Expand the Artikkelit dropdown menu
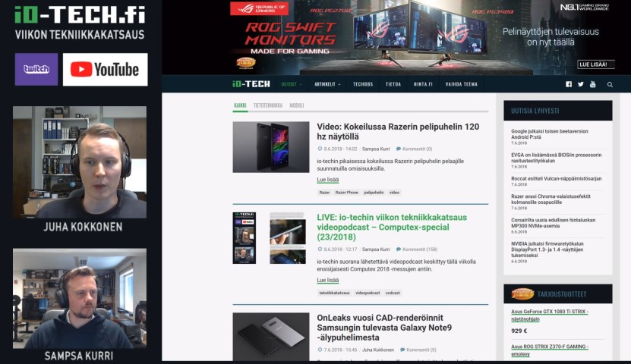The height and width of the screenshot is (364, 631). (327, 84)
